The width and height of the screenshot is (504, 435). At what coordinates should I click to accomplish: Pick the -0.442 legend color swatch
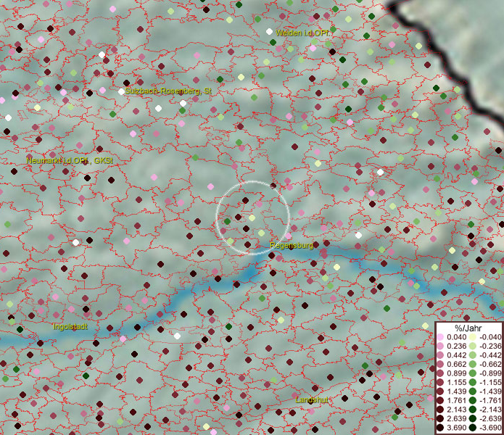(x=473, y=355)
